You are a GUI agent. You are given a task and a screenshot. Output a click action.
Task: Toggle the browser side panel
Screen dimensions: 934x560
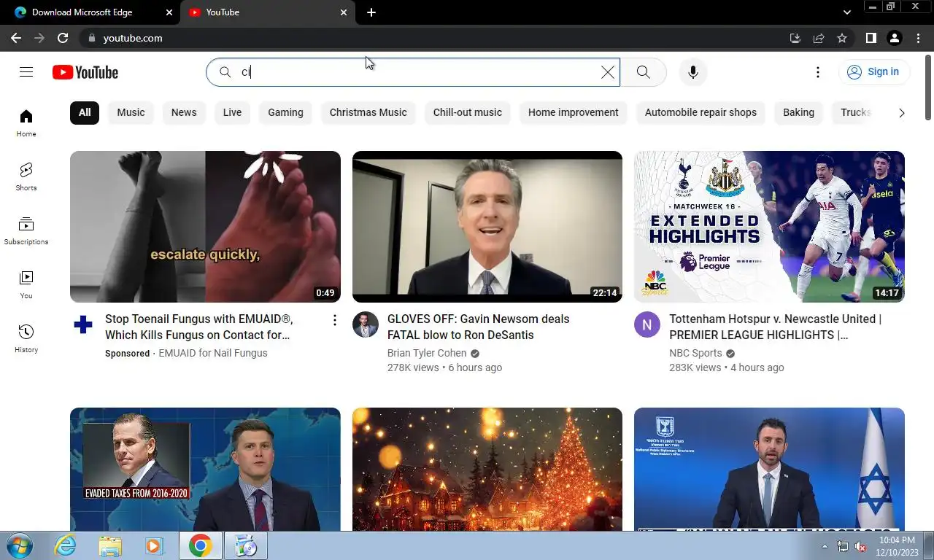point(871,38)
